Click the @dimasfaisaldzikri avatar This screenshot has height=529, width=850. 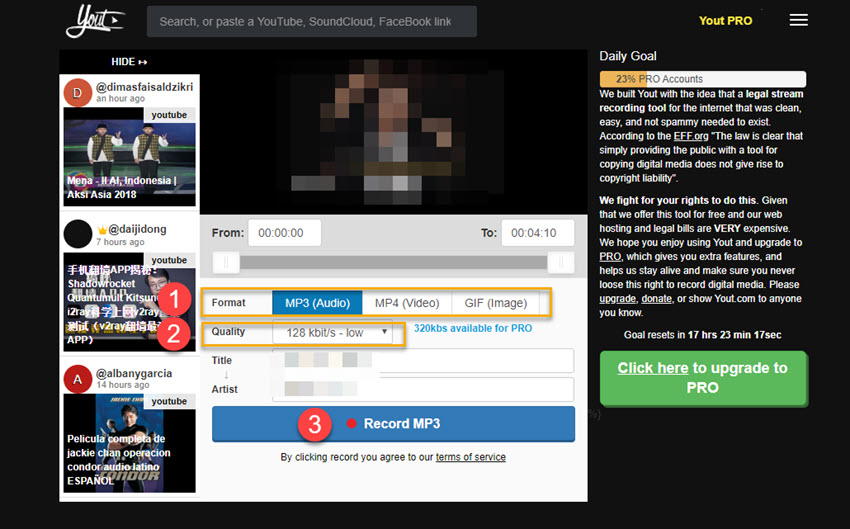pyautogui.click(x=78, y=93)
